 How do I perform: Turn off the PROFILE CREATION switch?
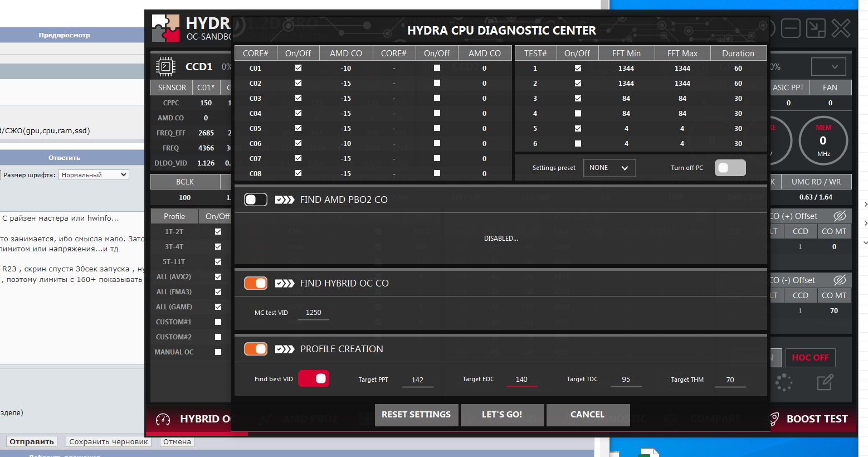coord(256,349)
